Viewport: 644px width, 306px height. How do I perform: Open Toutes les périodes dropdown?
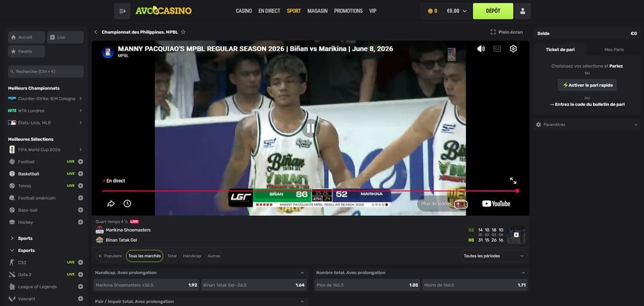pyautogui.click(x=494, y=256)
